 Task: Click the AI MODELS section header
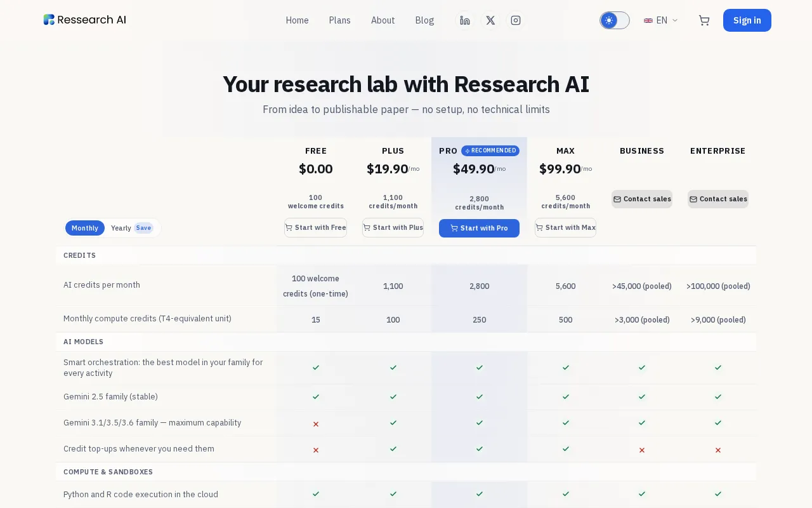(83, 342)
